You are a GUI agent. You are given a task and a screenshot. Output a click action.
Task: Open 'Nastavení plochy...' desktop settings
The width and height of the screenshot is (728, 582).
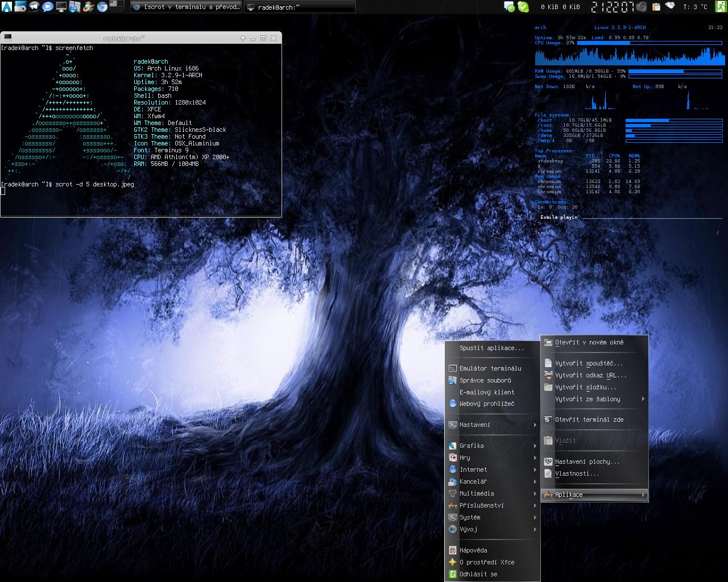[x=594, y=462]
